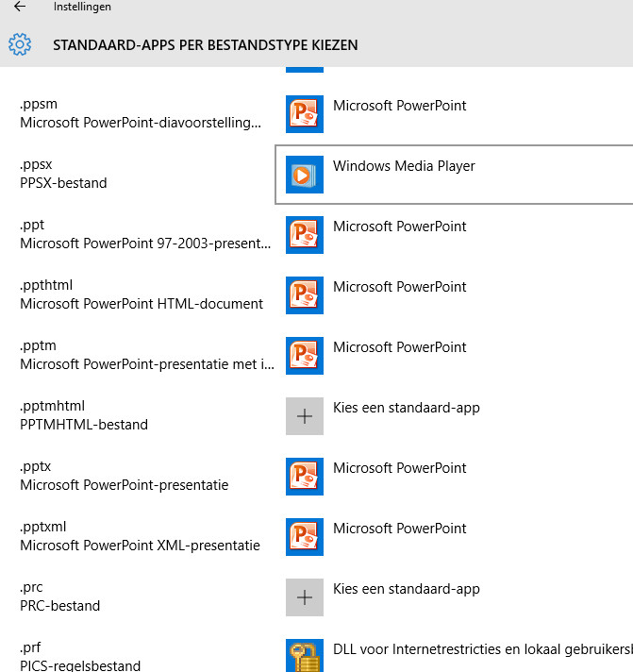Open Microsoft PowerPoint chooser for .pptxml
This screenshot has width=633, height=672.
[x=400, y=529]
